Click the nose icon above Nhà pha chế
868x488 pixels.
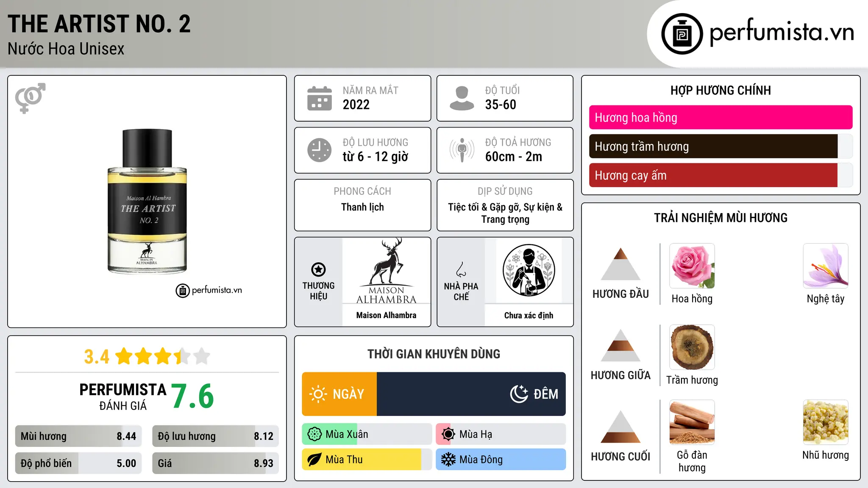461,269
